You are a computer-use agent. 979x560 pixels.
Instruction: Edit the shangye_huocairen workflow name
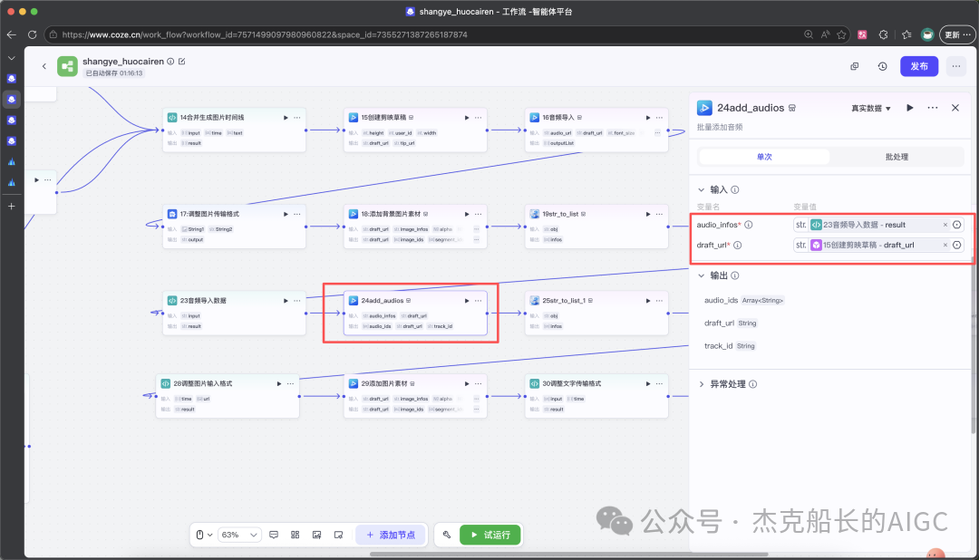coord(181,62)
